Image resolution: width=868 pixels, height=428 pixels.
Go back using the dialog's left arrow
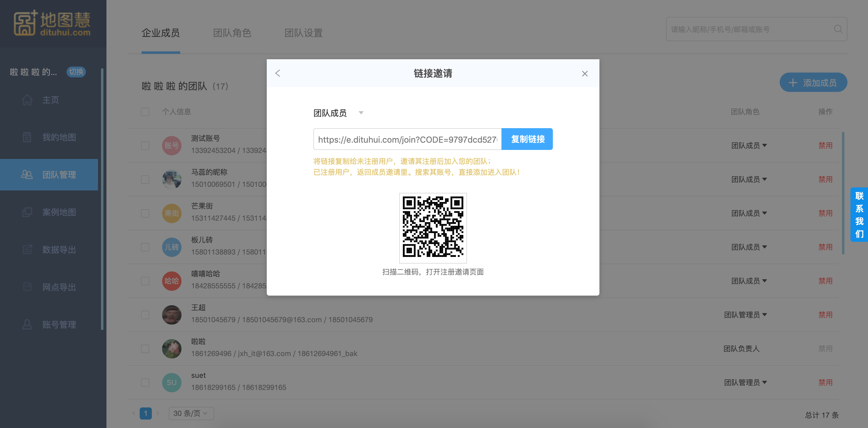(x=278, y=73)
